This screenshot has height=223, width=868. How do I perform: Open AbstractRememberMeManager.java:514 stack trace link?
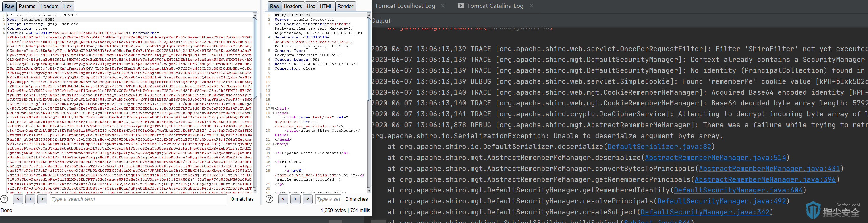tap(715, 158)
